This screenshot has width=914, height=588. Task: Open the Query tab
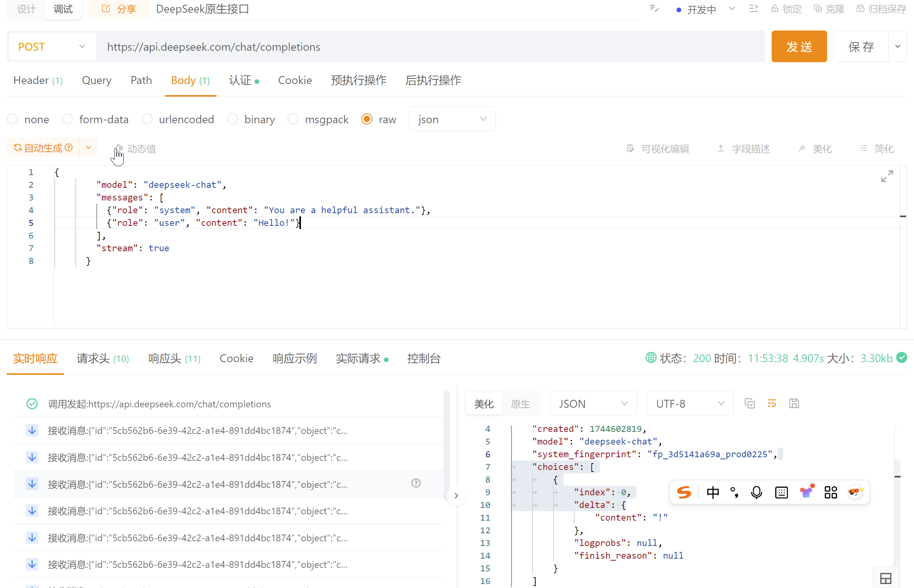(97, 80)
